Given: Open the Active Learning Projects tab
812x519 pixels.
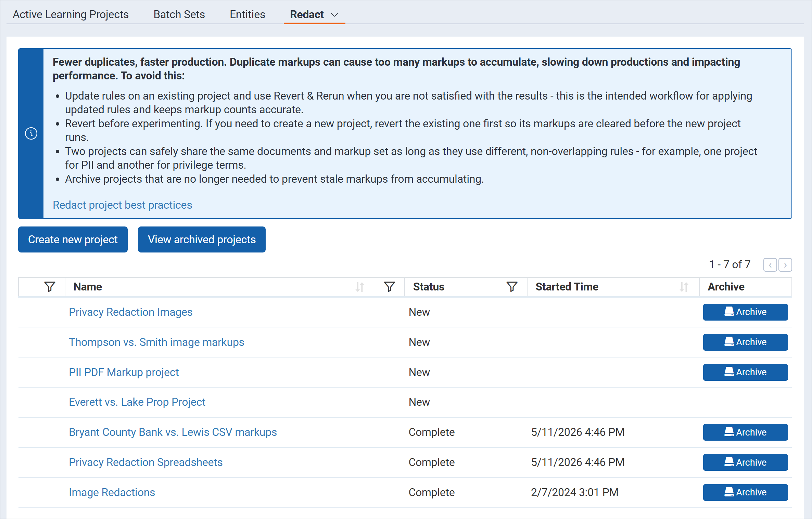Looking at the screenshot, I should coord(71,14).
